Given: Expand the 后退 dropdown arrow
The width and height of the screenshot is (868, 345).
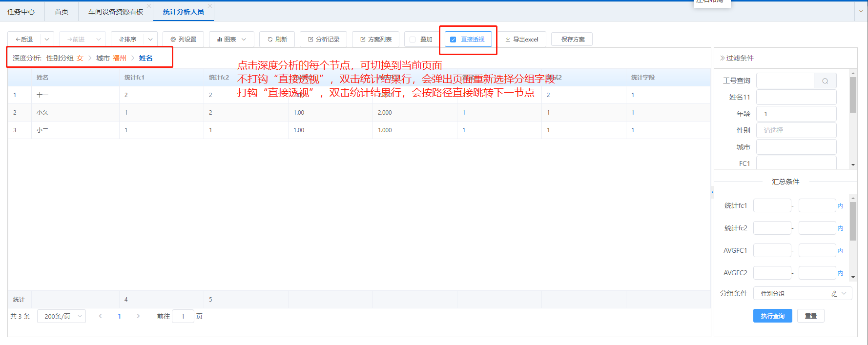Looking at the screenshot, I should pos(47,40).
